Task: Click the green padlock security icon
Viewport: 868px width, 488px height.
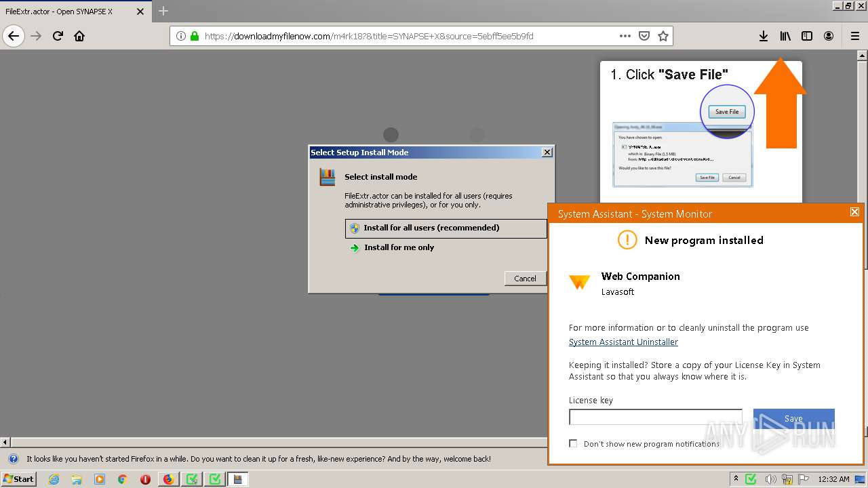Action: point(195,36)
